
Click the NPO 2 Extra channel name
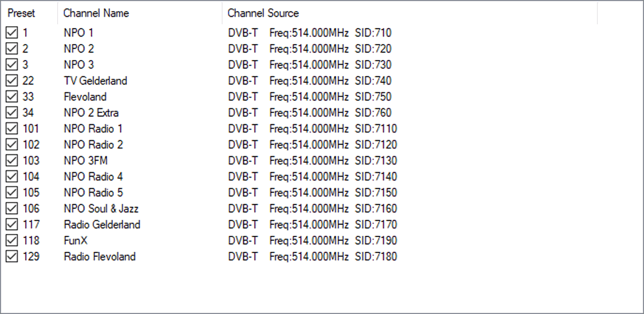coord(91,113)
